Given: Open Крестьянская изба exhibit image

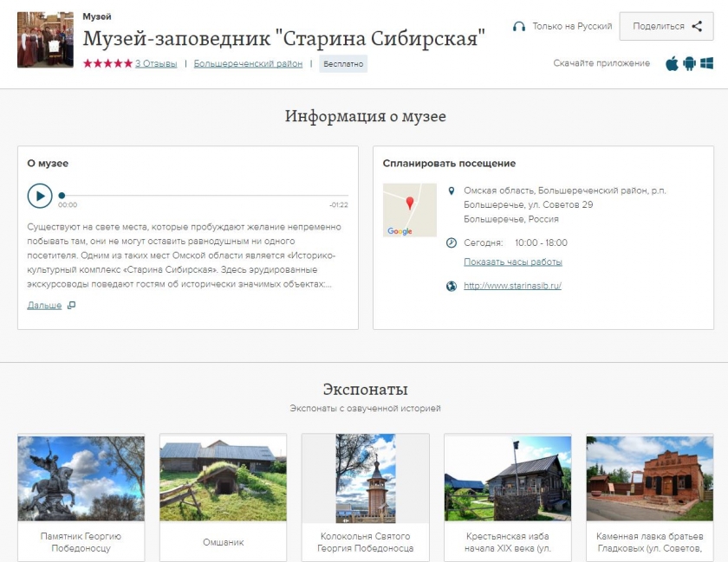Looking at the screenshot, I should (508, 478).
